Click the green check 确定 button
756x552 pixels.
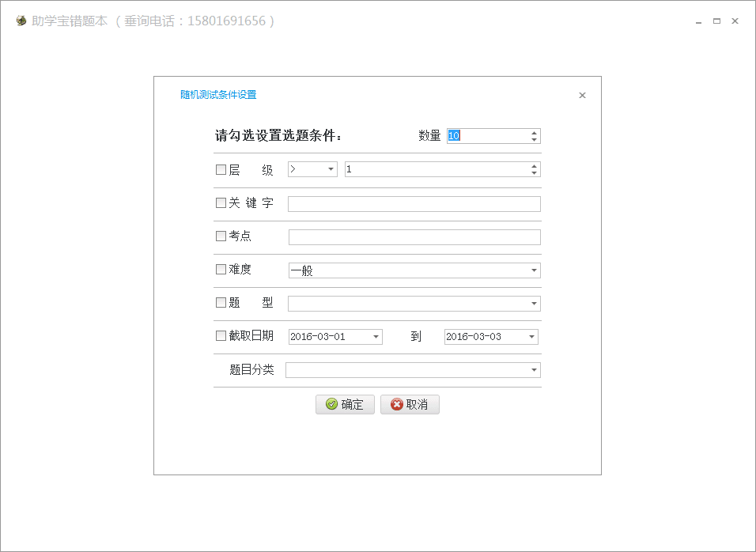pyautogui.click(x=345, y=405)
